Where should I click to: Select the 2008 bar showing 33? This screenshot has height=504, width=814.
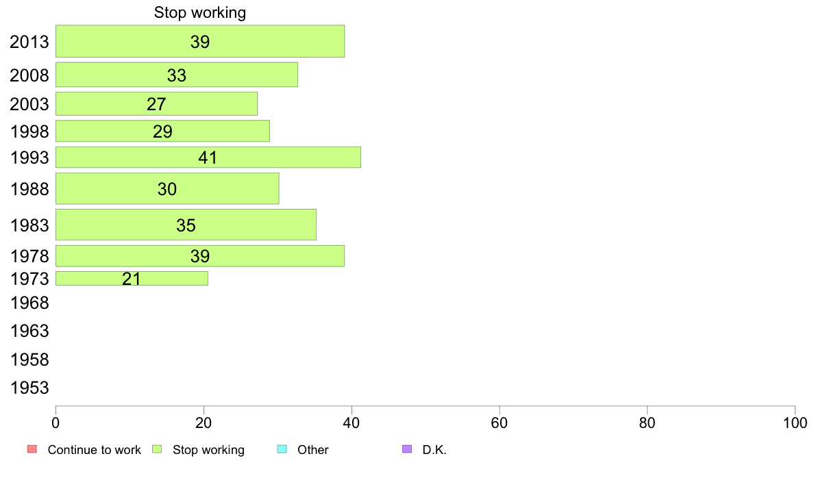point(177,75)
